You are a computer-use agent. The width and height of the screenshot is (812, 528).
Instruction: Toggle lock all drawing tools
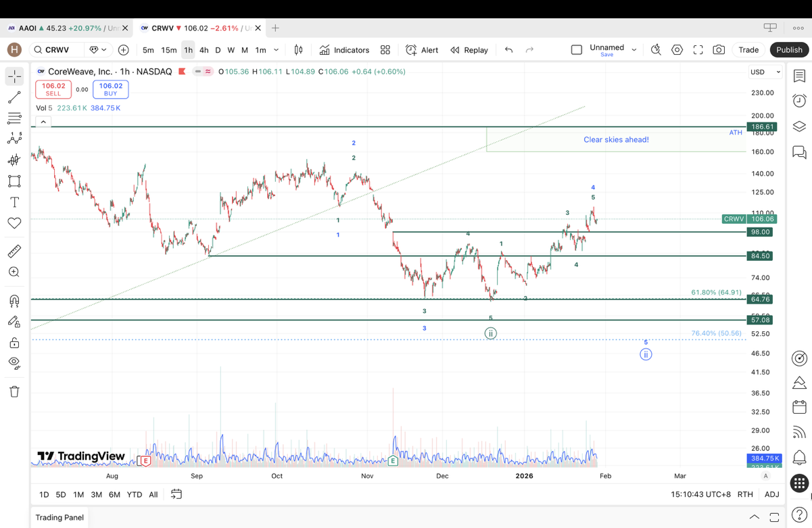coord(14,343)
